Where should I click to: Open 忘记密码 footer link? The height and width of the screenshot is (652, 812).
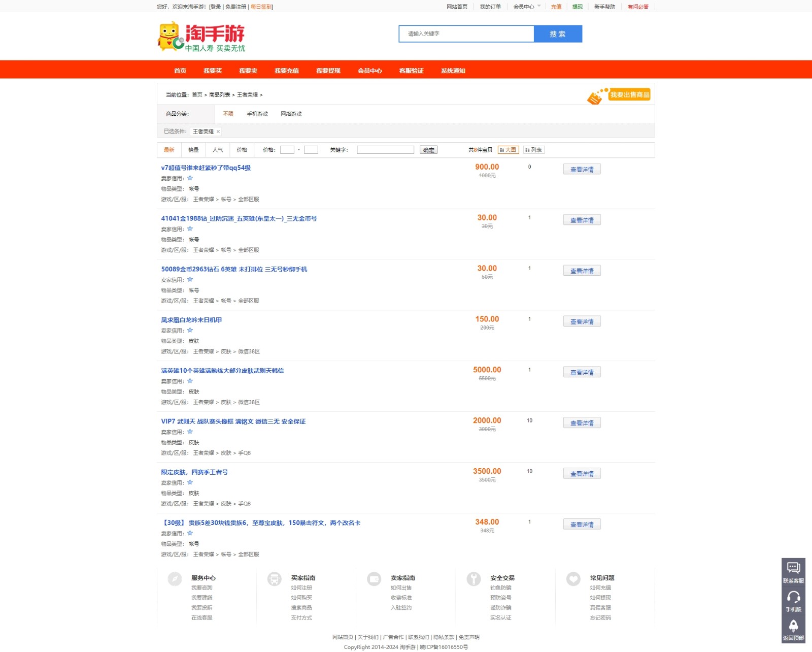tap(600, 618)
